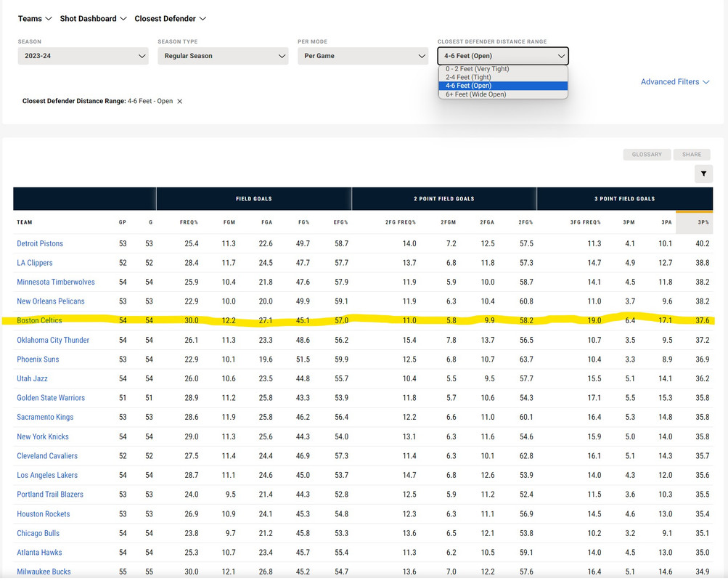Screen dimensions: 728x581
Task: Remove the Closest Defender Distance Range filter chip
Action: coord(180,101)
